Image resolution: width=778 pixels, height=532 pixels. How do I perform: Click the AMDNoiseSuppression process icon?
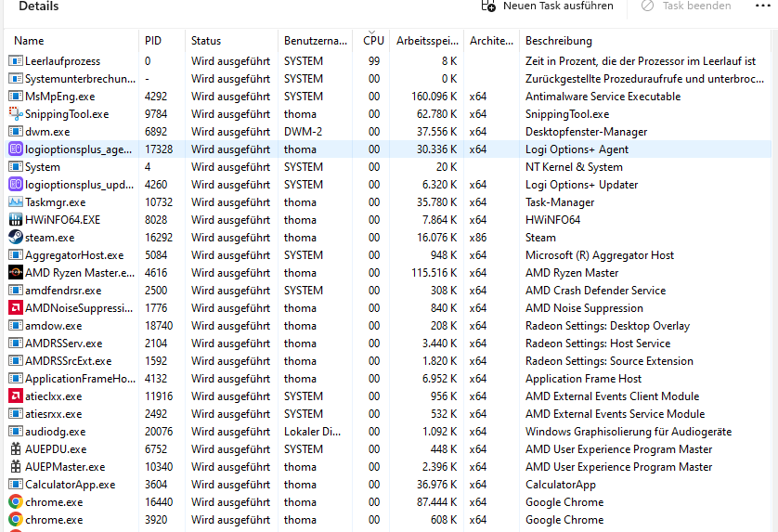click(x=16, y=308)
